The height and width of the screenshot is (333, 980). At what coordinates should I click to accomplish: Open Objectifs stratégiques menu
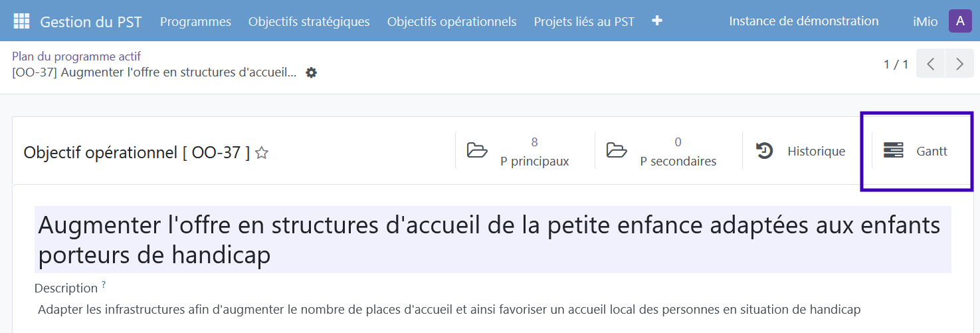point(309,21)
